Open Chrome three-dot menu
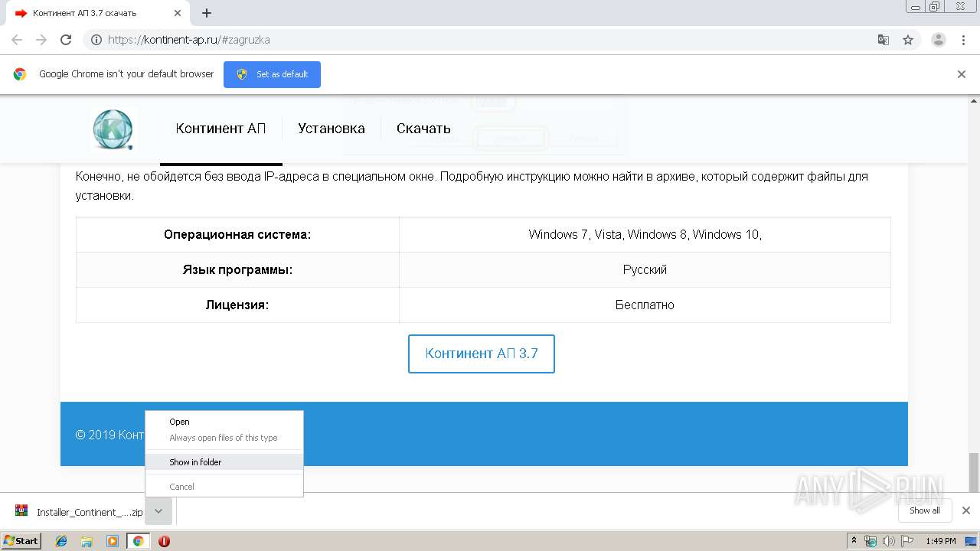 click(964, 40)
